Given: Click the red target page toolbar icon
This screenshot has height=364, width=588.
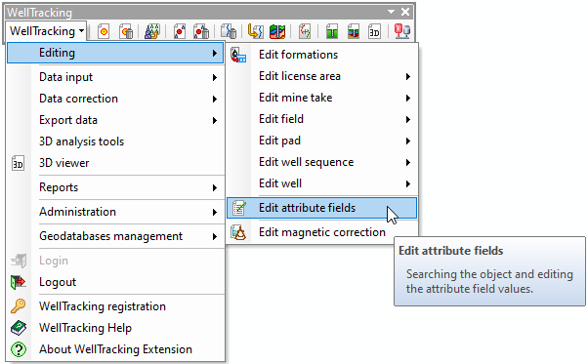Looking at the screenshot, I should click(104, 31).
